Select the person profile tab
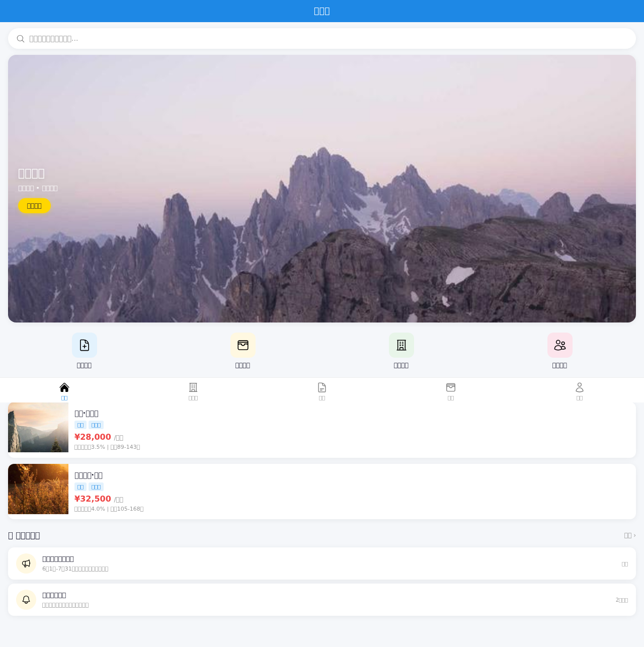644x647 pixels. click(580, 391)
